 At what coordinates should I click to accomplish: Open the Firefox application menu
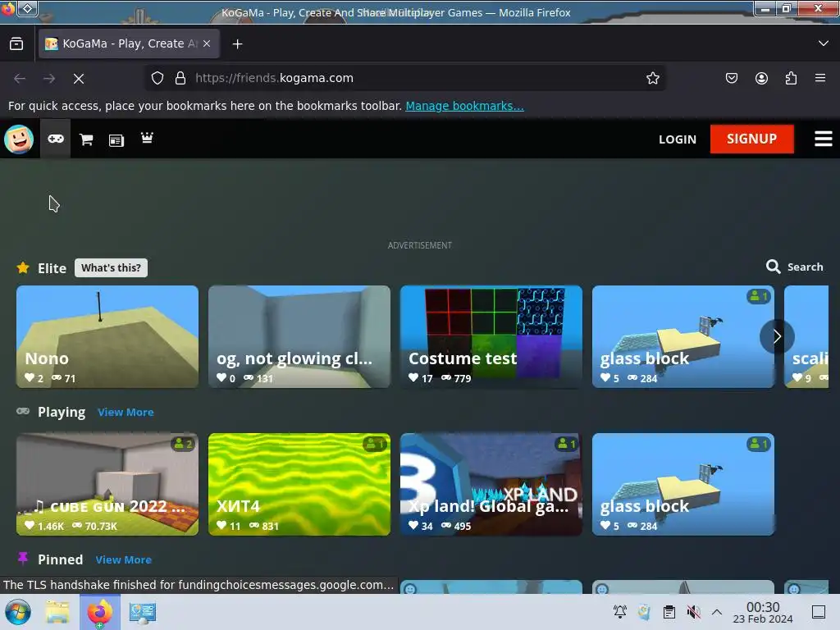(820, 78)
